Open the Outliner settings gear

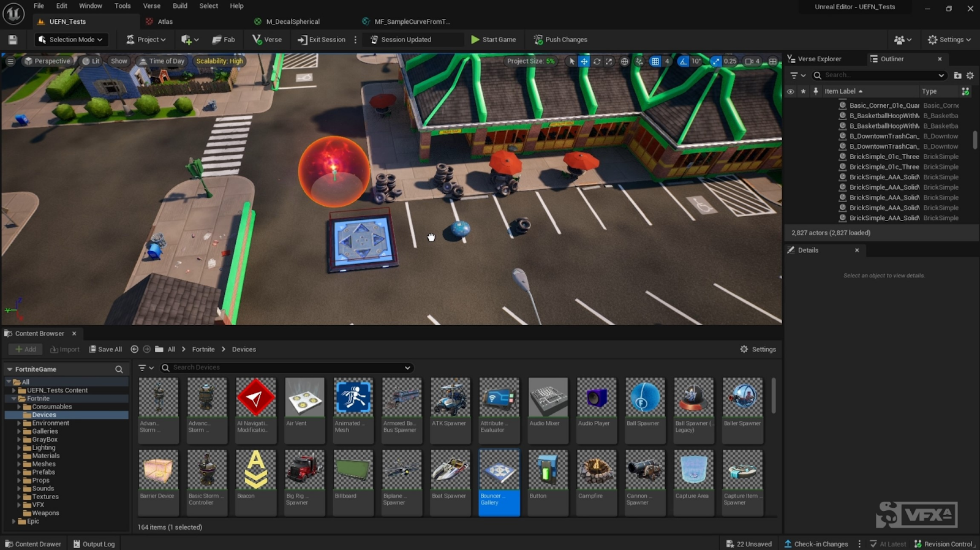970,75
